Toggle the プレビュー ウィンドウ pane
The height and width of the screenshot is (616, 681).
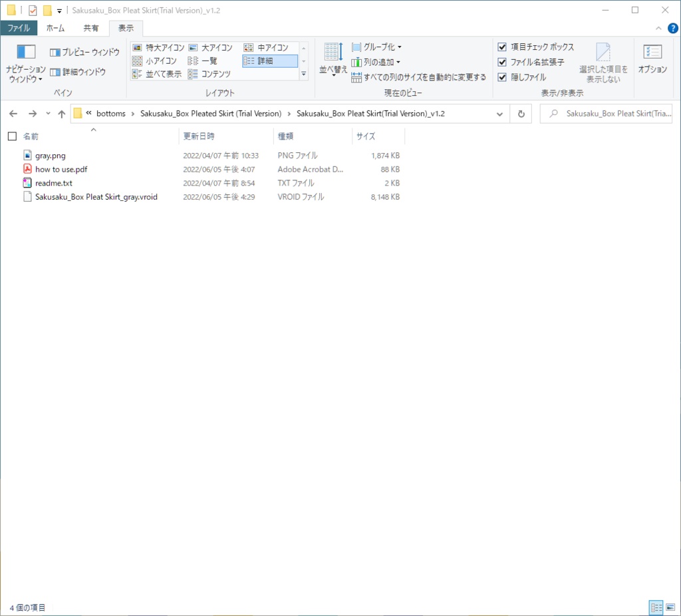(84, 52)
